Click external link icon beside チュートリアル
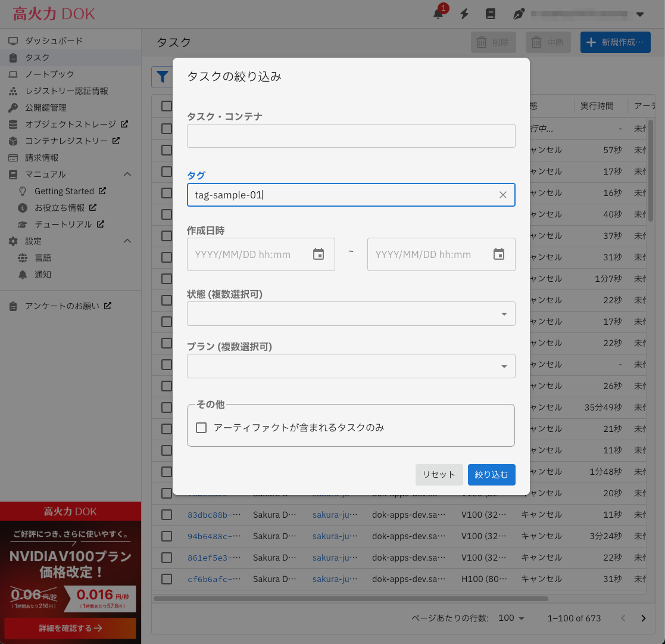The width and height of the screenshot is (665, 644). point(100,224)
